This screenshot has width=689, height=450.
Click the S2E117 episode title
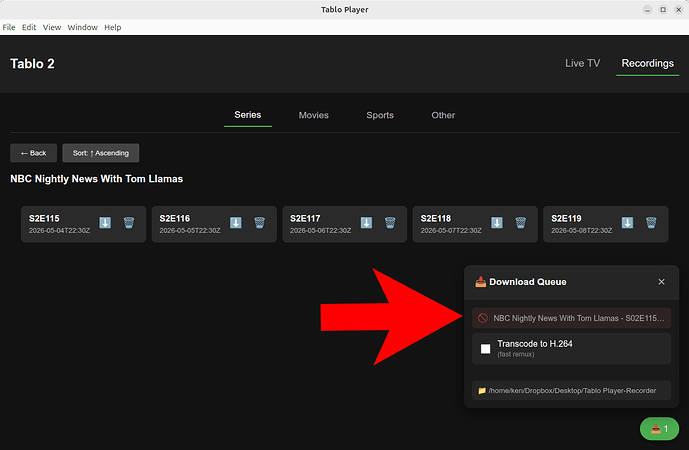[305, 218]
